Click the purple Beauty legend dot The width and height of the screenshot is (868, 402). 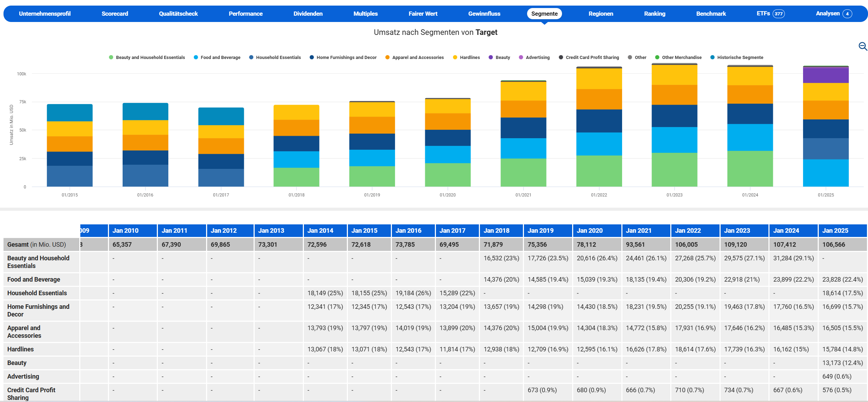[491, 58]
